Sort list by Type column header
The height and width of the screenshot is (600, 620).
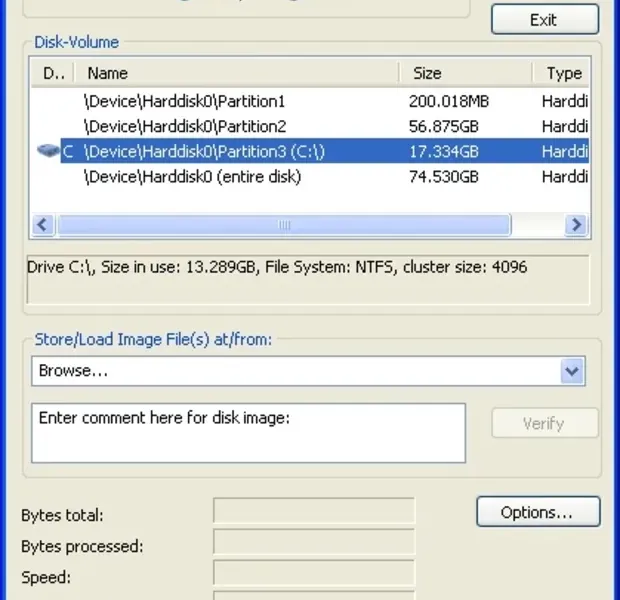click(x=561, y=73)
